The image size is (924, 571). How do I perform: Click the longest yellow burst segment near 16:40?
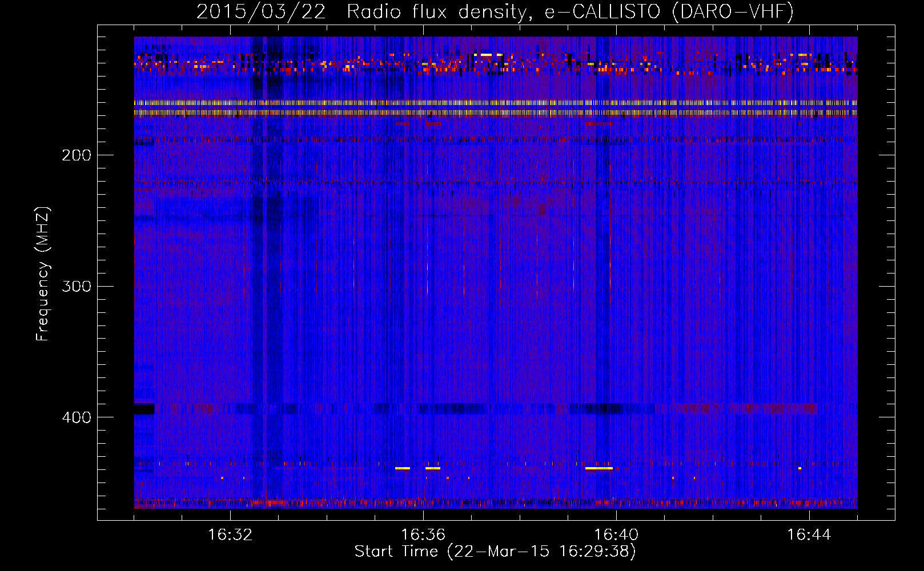(x=598, y=468)
